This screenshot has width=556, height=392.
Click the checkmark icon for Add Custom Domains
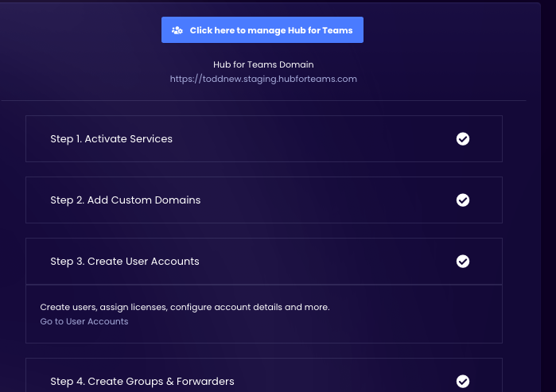[x=463, y=200]
